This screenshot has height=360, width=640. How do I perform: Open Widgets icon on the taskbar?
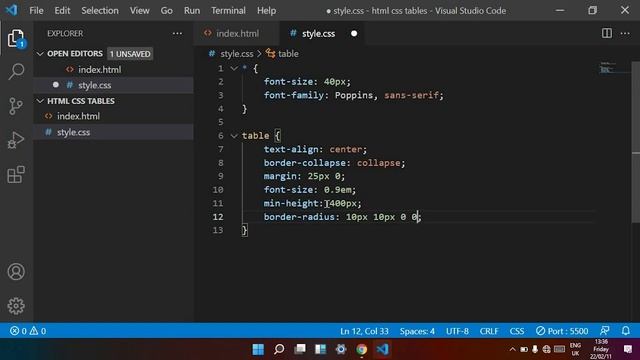tap(320, 349)
